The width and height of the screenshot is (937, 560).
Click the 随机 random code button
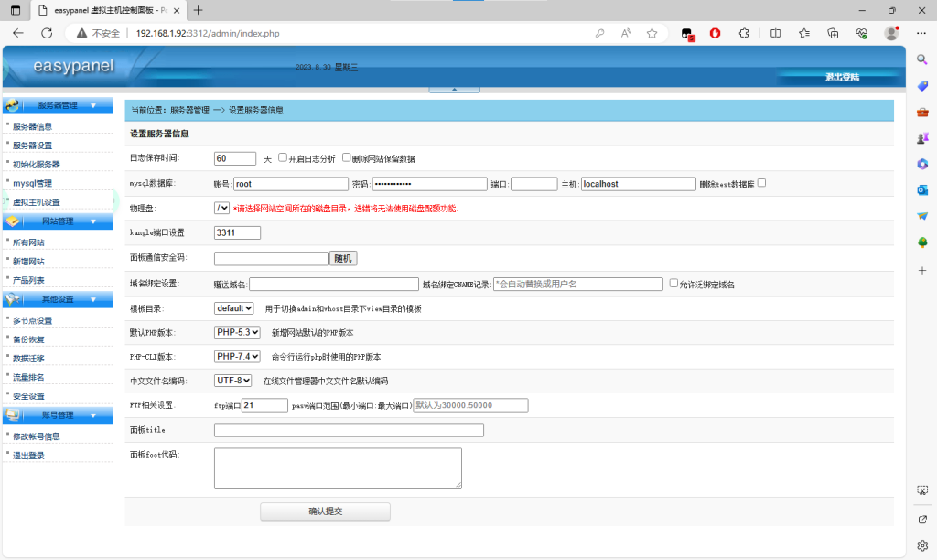[343, 259]
